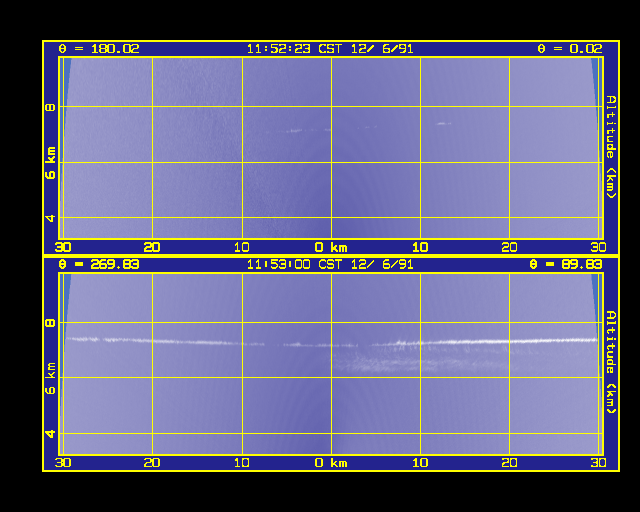Click the right 20 range label, lower scan

click(x=509, y=463)
